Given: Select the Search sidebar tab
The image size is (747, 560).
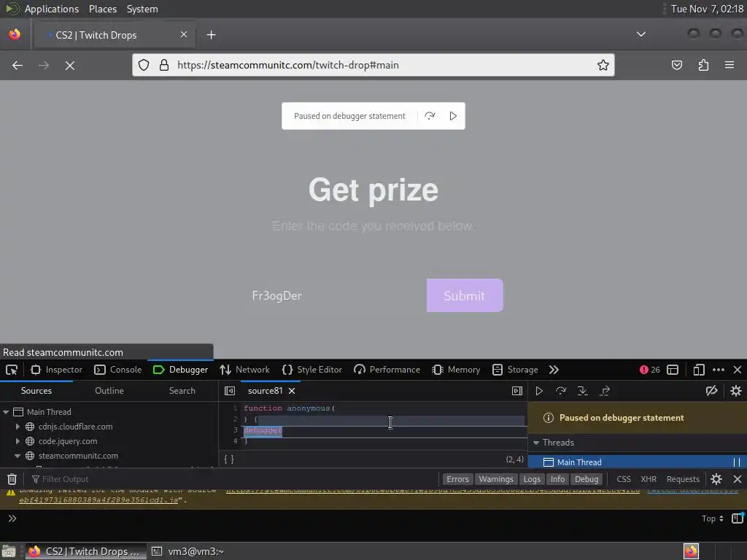Looking at the screenshot, I should [x=182, y=391].
